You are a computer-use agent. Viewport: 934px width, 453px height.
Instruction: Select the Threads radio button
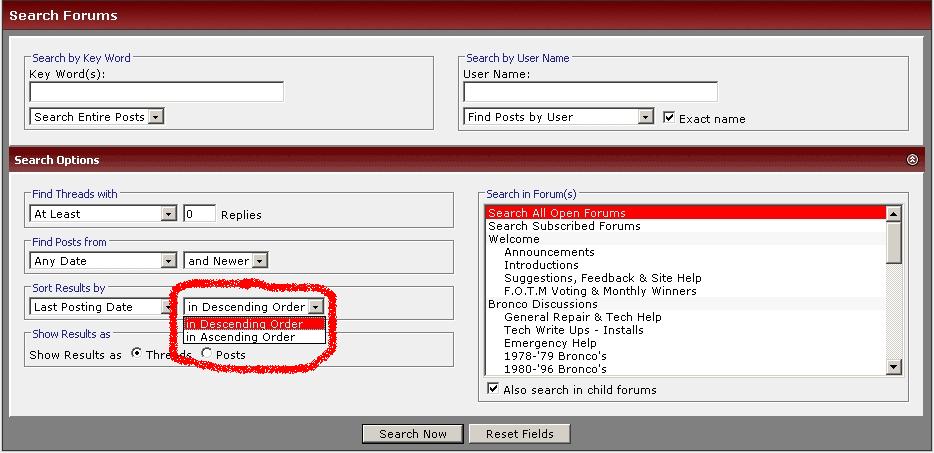136,353
